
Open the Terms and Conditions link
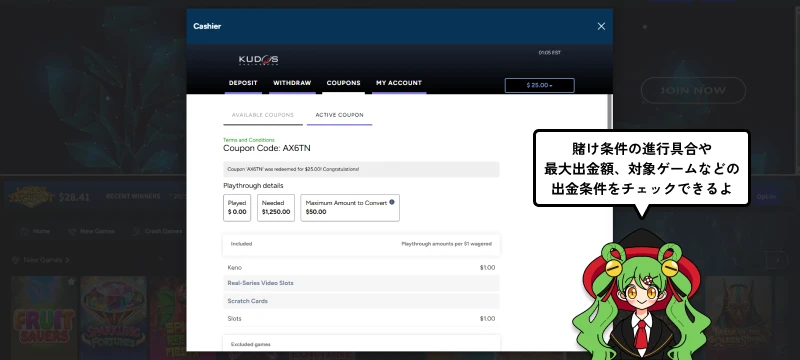[248, 140]
